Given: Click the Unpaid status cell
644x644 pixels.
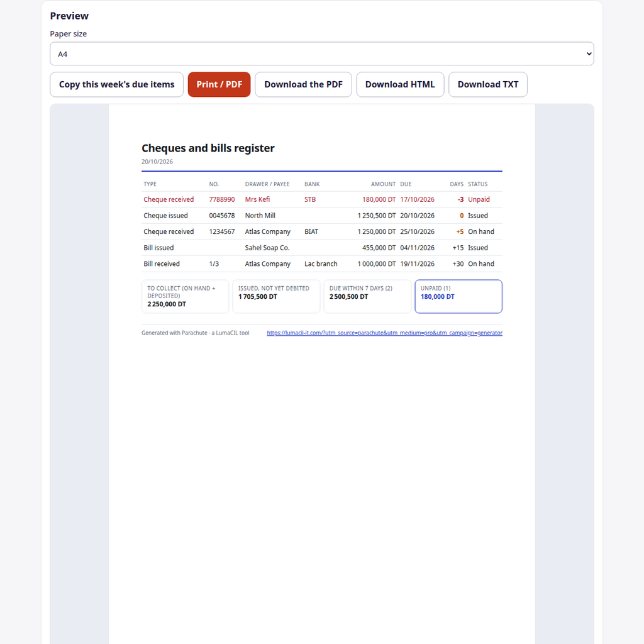Looking at the screenshot, I should point(479,199).
